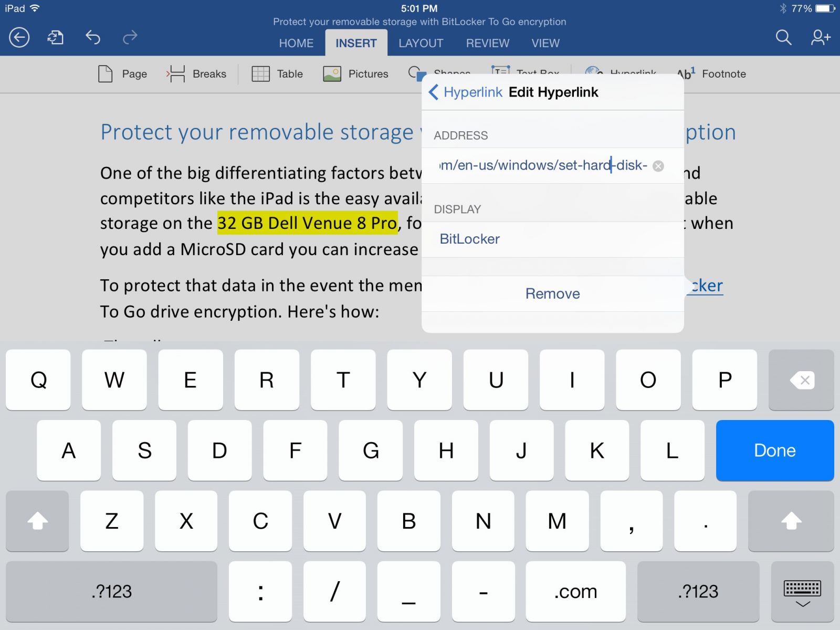
Task: Tap the document heading Protect your removable storage
Action: tap(257, 132)
